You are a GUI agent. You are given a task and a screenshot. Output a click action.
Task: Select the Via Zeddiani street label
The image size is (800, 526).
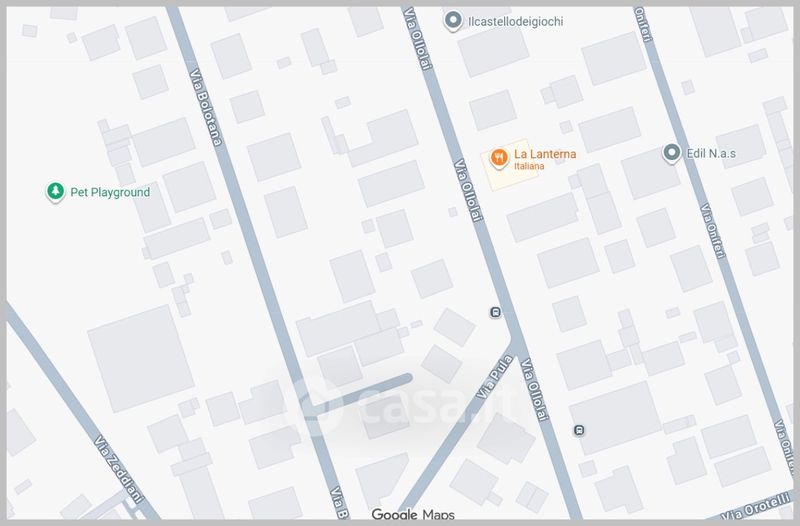tap(118, 468)
